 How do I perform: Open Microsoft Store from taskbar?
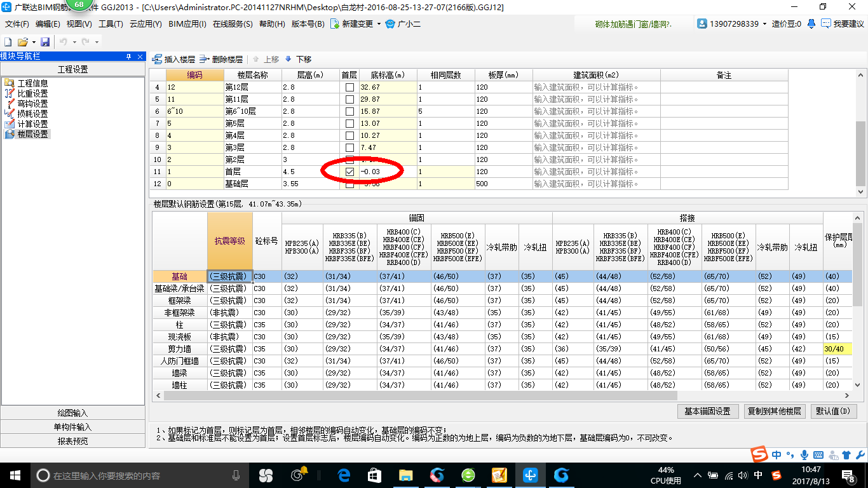pyautogui.click(x=374, y=475)
